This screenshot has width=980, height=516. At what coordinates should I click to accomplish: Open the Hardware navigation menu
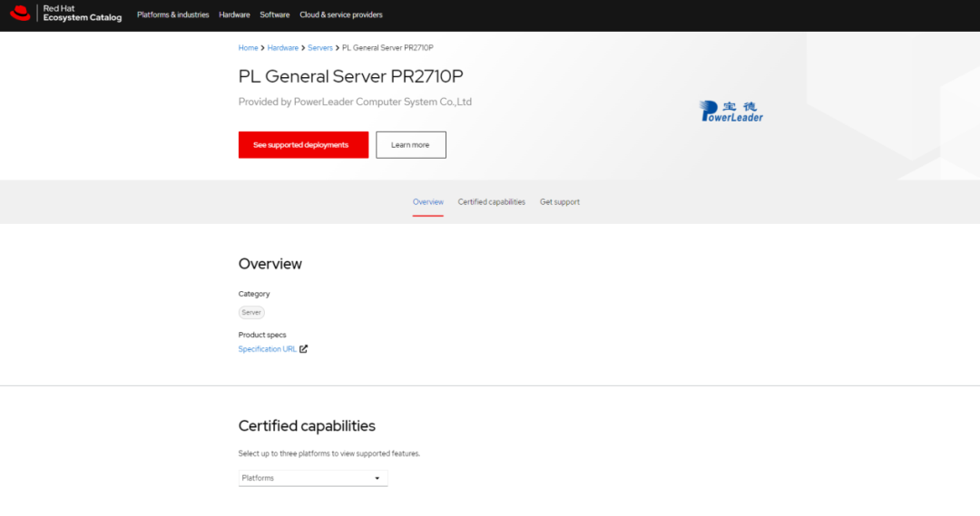(x=234, y=15)
